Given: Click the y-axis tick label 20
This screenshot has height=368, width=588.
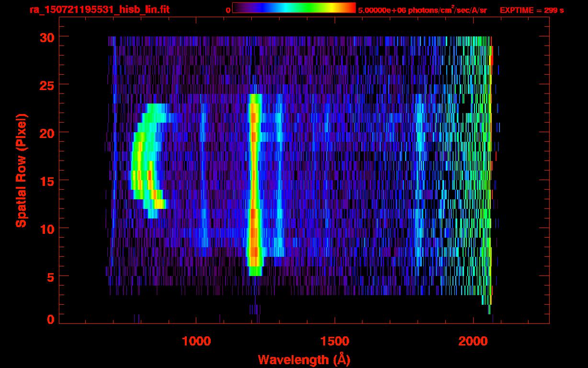Looking at the screenshot, I should (x=46, y=133).
